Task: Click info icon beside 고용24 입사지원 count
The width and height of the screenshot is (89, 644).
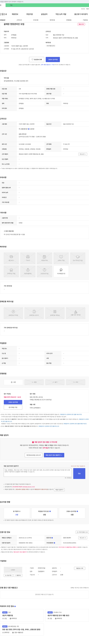Action: (77, 511)
